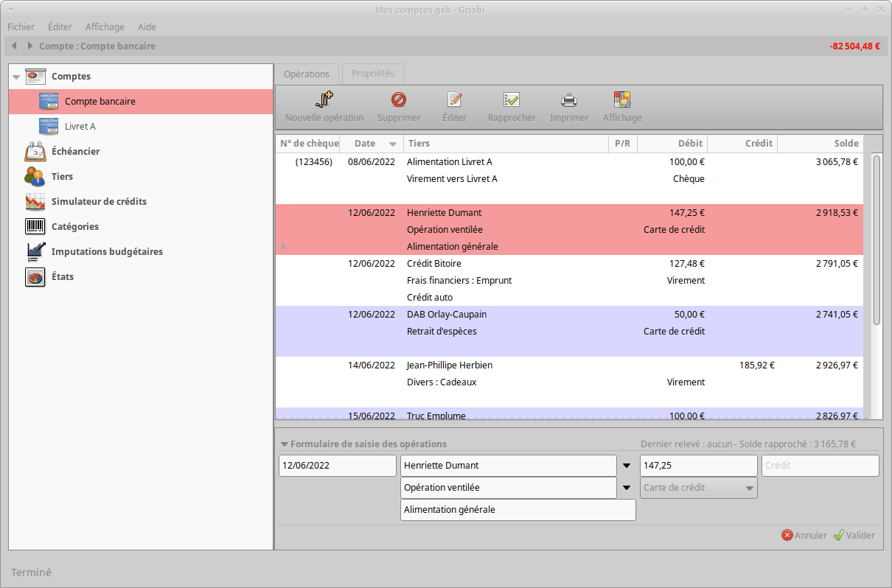Open the Carte de crédit payment dropdown
The height and width of the screenshot is (588, 892).
tap(750, 488)
